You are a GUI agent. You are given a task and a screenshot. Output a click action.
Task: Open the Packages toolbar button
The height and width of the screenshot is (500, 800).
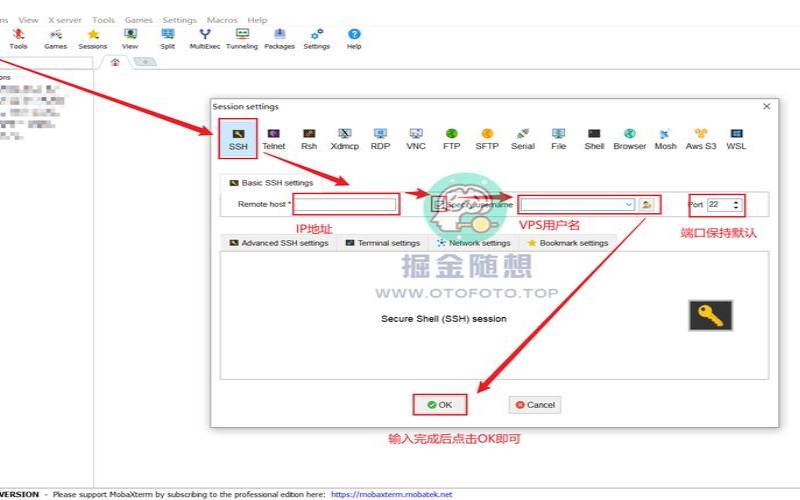tap(280, 39)
